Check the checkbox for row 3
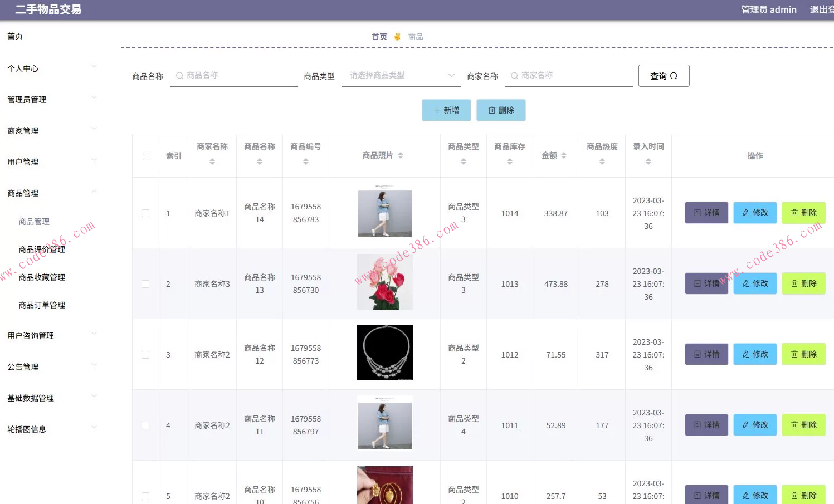This screenshot has height=504, width=834. pos(145,354)
